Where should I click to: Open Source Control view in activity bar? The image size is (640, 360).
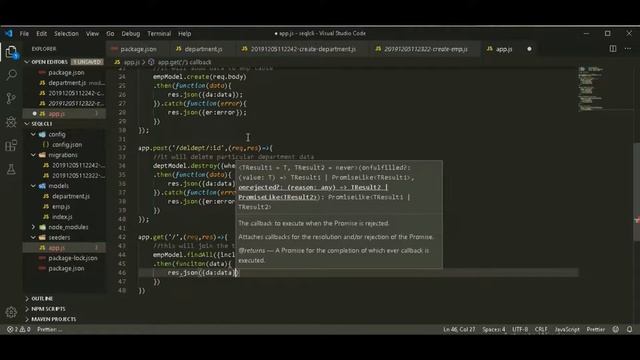[11, 98]
